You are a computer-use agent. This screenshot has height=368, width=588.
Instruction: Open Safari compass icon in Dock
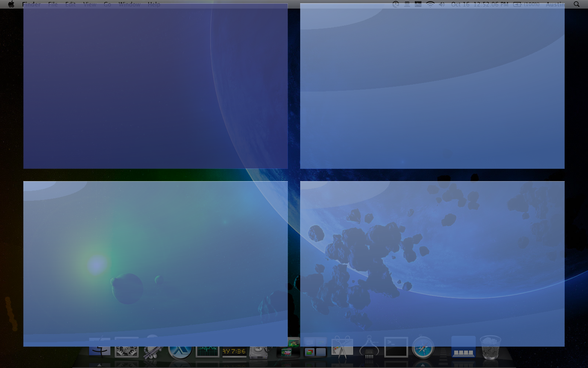click(x=423, y=348)
